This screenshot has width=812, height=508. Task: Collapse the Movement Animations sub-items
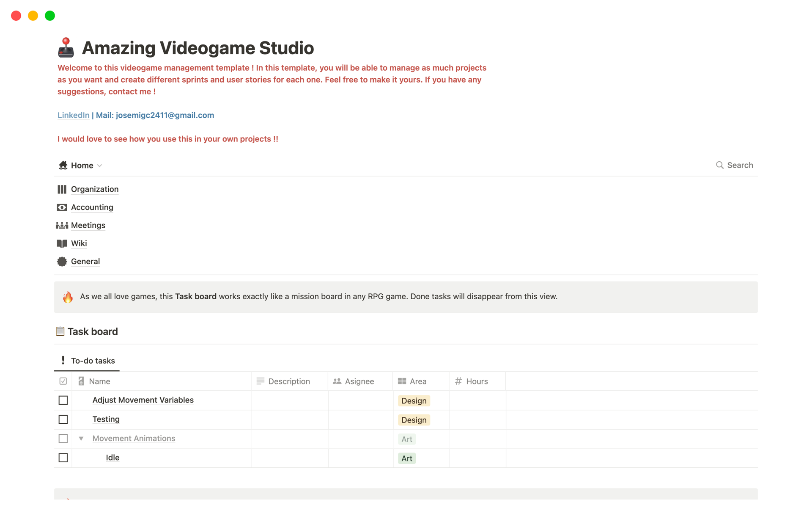[x=81, y=439]
